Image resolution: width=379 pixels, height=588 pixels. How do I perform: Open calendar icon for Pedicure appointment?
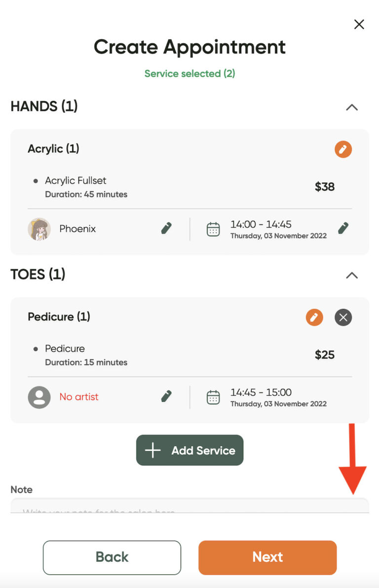(x=213, y=397)
